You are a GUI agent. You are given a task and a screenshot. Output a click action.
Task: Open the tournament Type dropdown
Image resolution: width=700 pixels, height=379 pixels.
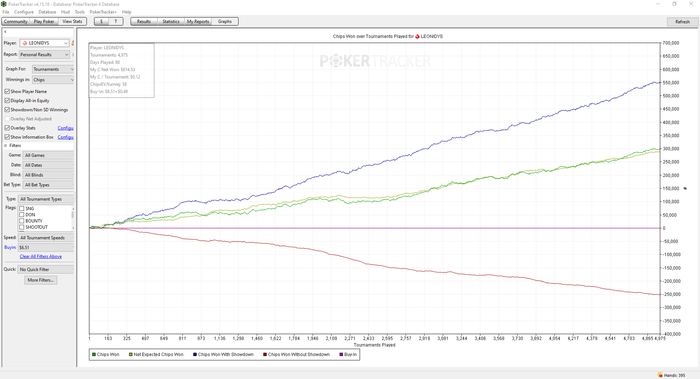click(x=46, y=199)
